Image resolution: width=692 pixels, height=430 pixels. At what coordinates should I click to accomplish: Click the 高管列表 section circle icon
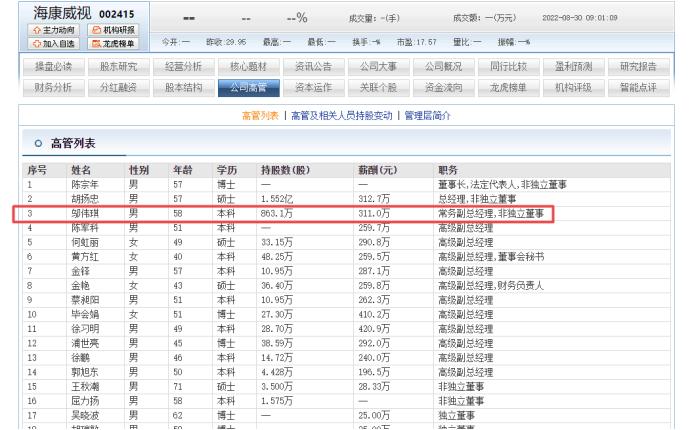tap(38, 143)
